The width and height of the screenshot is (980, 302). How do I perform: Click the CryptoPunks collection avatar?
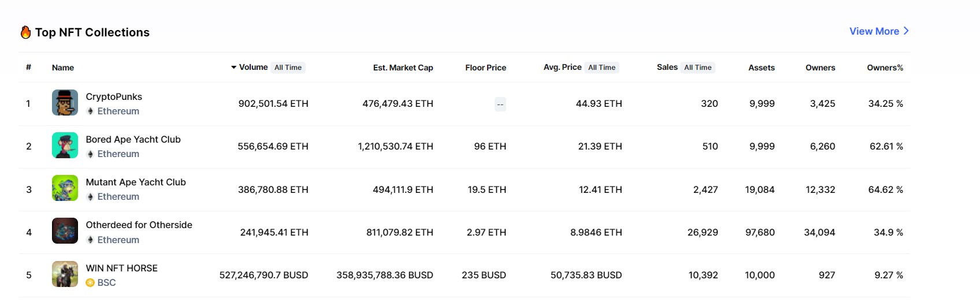(x=65, y=103)
